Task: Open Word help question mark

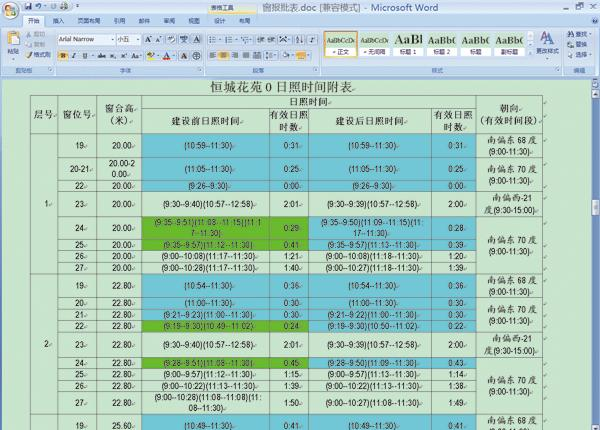Action: click(x=593, y=20)
